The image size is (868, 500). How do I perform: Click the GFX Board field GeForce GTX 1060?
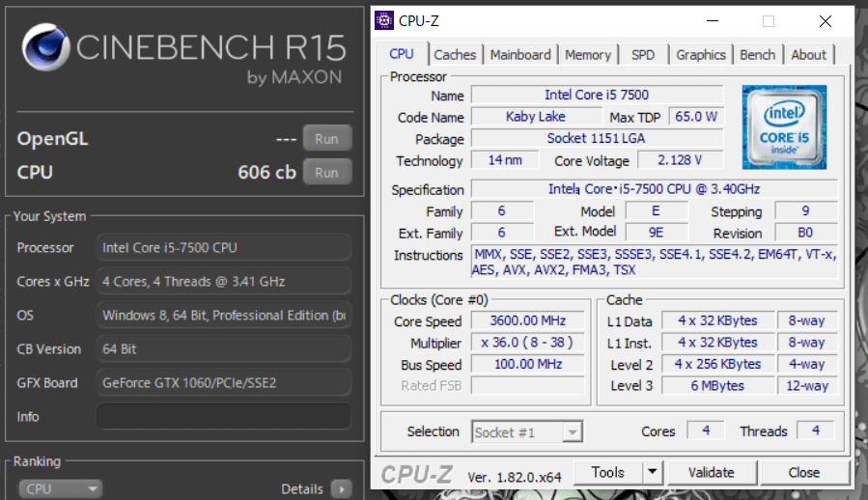224,382
